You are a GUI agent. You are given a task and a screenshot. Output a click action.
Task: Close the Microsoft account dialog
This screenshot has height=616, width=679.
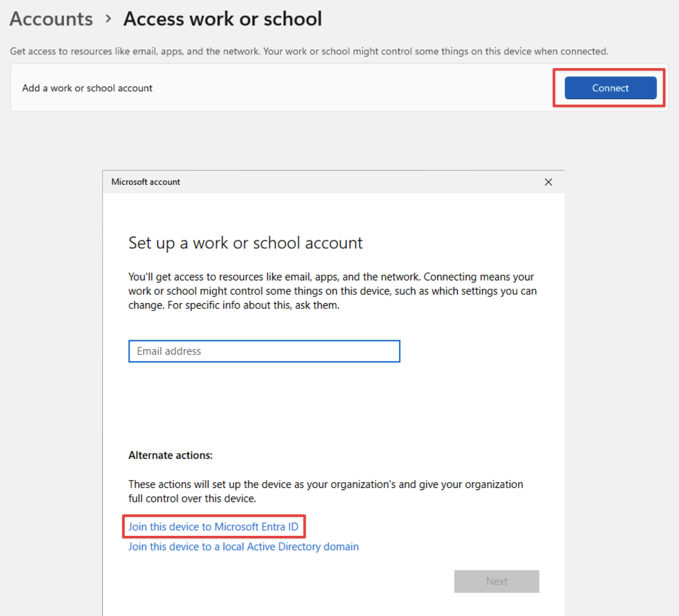click(x=548, y=182)
